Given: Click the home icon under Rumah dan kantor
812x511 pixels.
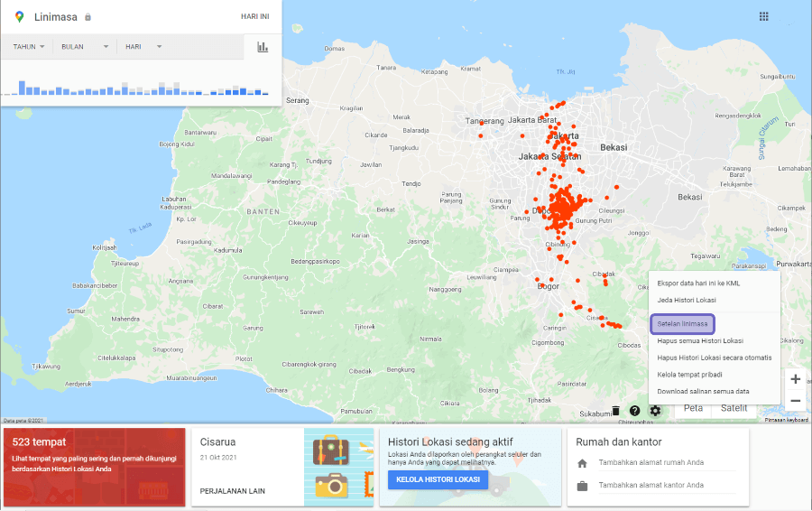Looking at the screenshot, I should pyautogui.click(x=582, y=463).
